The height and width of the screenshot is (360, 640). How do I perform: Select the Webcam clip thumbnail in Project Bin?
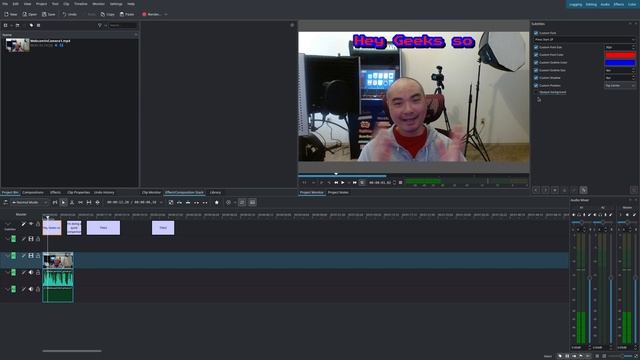point(18,45)
